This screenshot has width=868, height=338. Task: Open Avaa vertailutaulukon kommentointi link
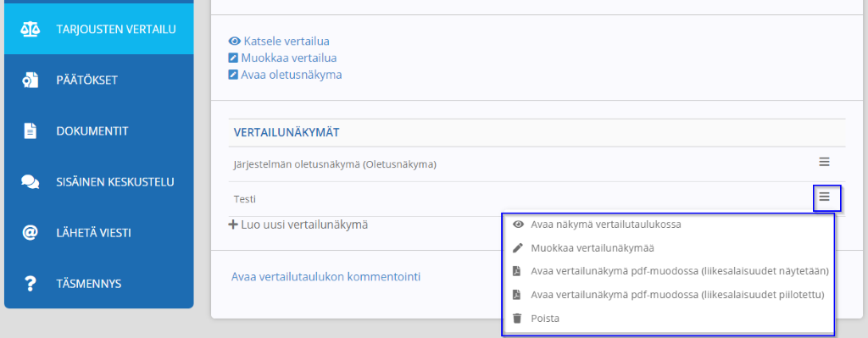[325, 277]
